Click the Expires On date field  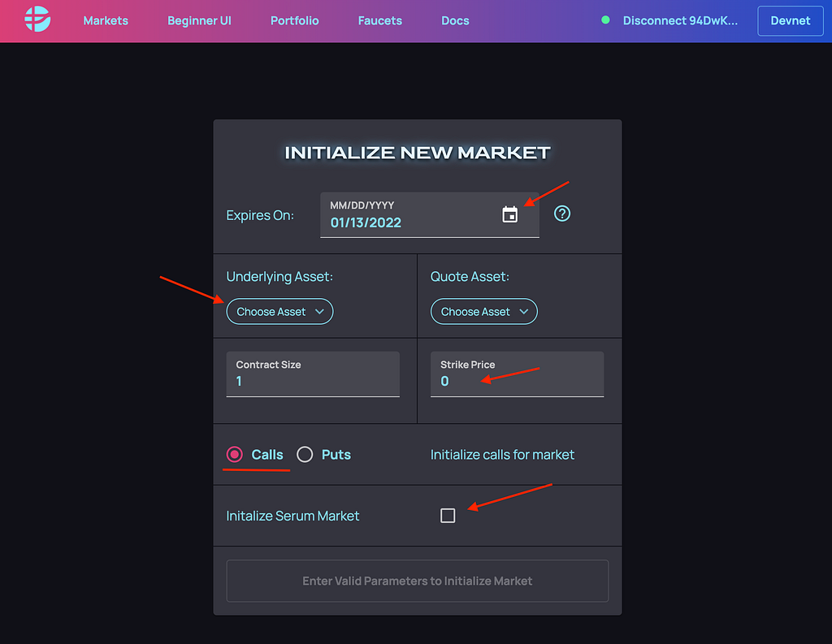pyautogui.click(x=406, y=222)
